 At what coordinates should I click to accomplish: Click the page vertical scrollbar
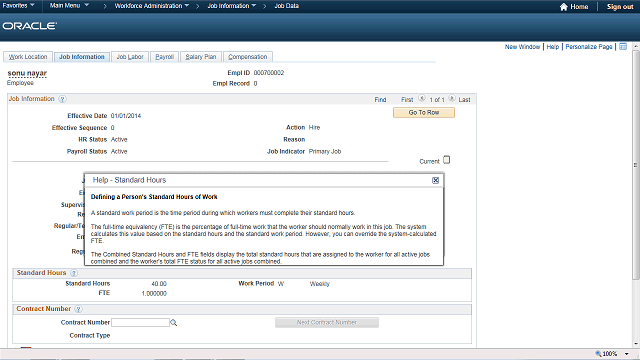[x=635, y=165]
